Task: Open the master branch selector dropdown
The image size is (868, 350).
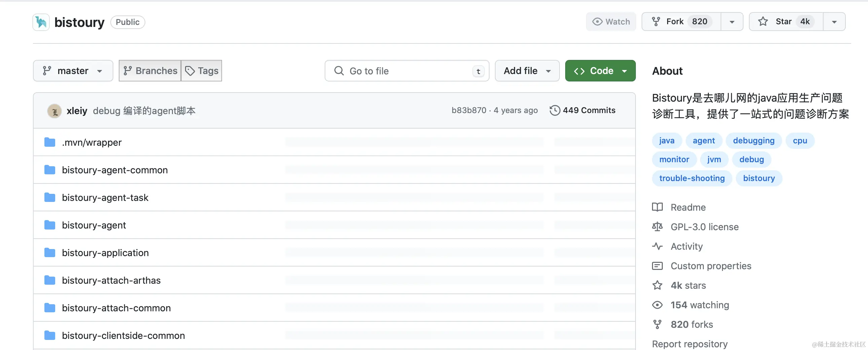Action: tap(73, 71)
